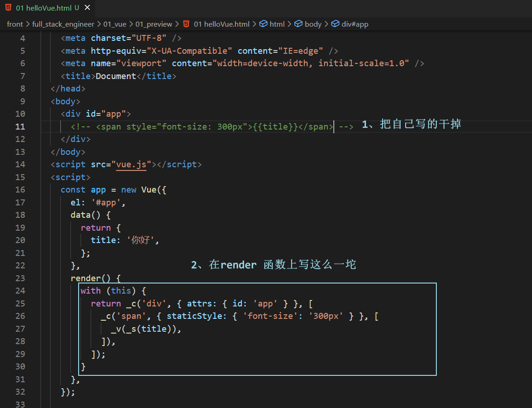
Task: Click the commented-out span on line 11
Action: (212, 126)
